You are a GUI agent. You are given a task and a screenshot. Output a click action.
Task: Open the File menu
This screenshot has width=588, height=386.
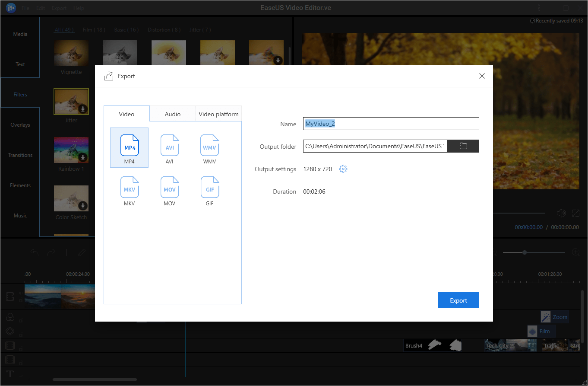click(25, 8)
